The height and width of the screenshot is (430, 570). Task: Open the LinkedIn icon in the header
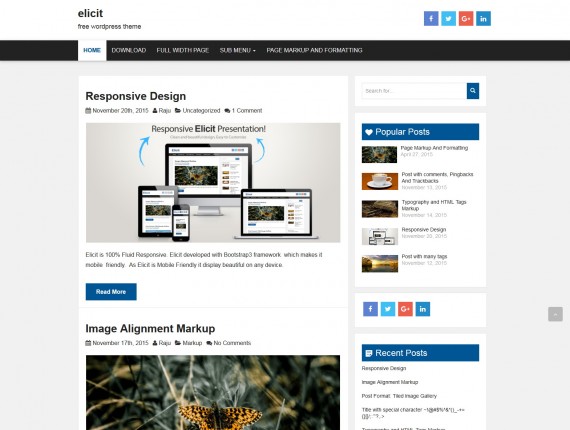[483, 19]
